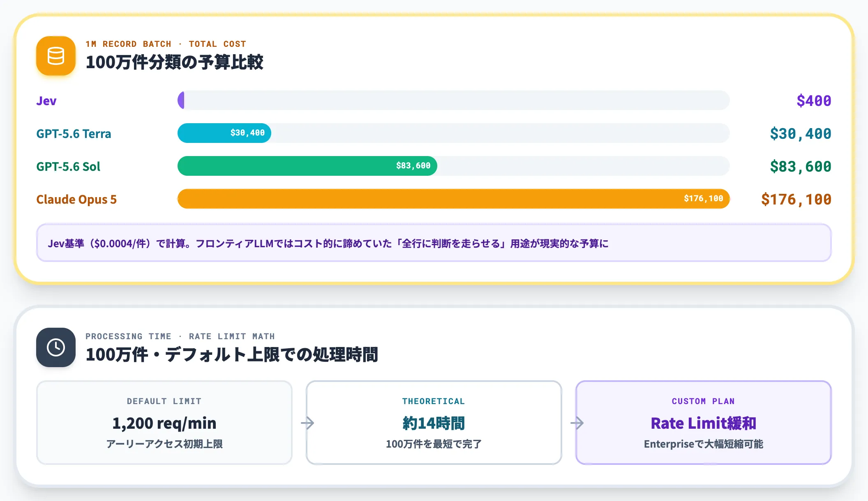The height and width of the screenshot is (501, 868).
Task: Click the heading "100万件分類の予算比較"
Action: (x=174, y=62)
